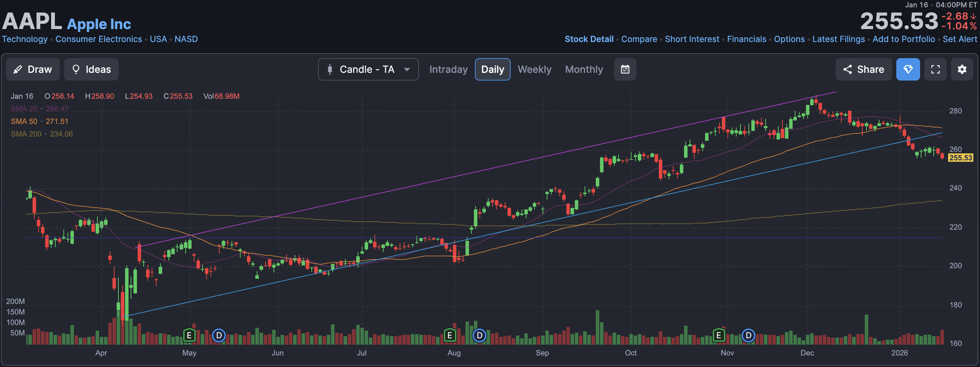This screenshot has height=367, width=980.
Task: Open the Draw tools
Action: 33,69
